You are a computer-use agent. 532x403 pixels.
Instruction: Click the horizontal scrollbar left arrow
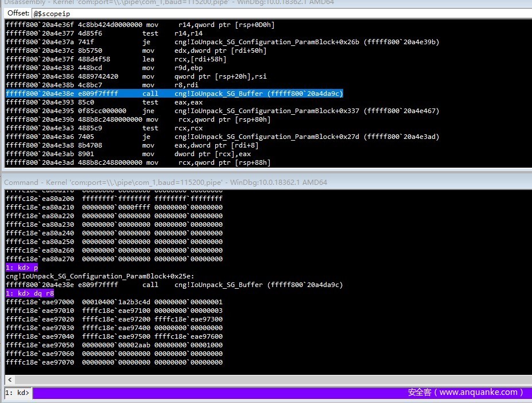coord(9,379)
